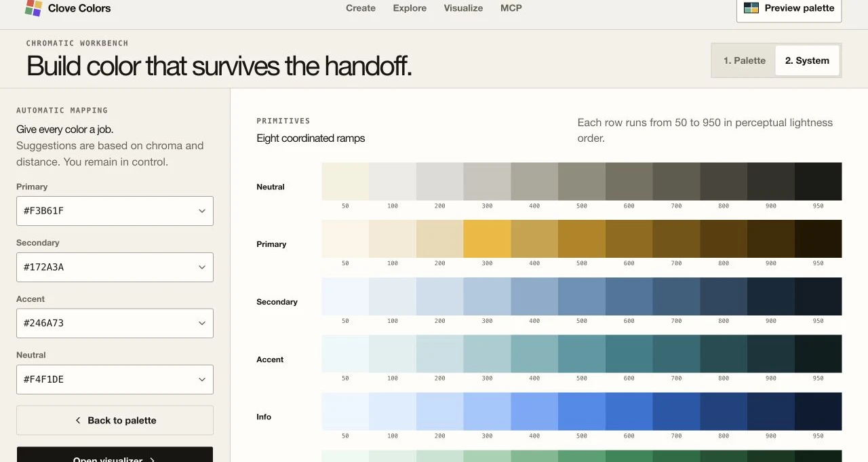Open the Explore menu item
This screenshot has width=868, height=462.
[410, 8]
